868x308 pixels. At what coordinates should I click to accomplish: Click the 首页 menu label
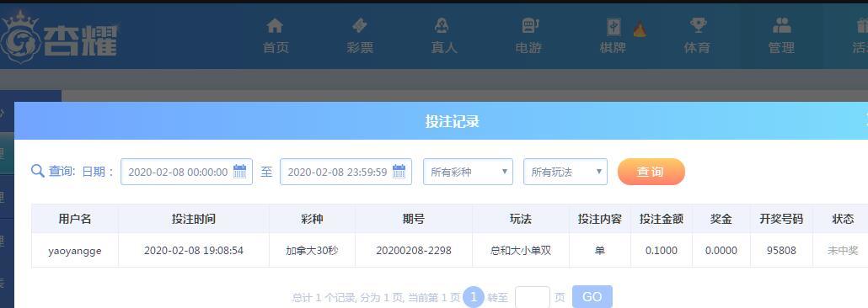(x=276, y=48)
